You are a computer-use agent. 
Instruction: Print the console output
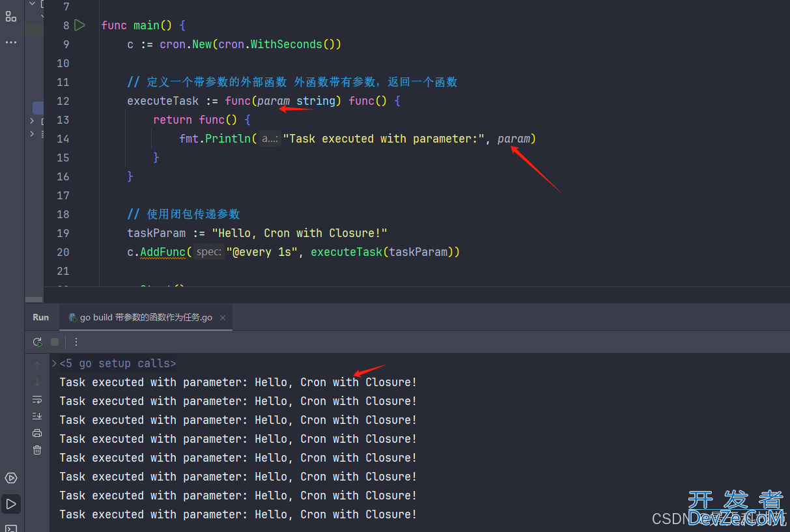click(37, 433)
